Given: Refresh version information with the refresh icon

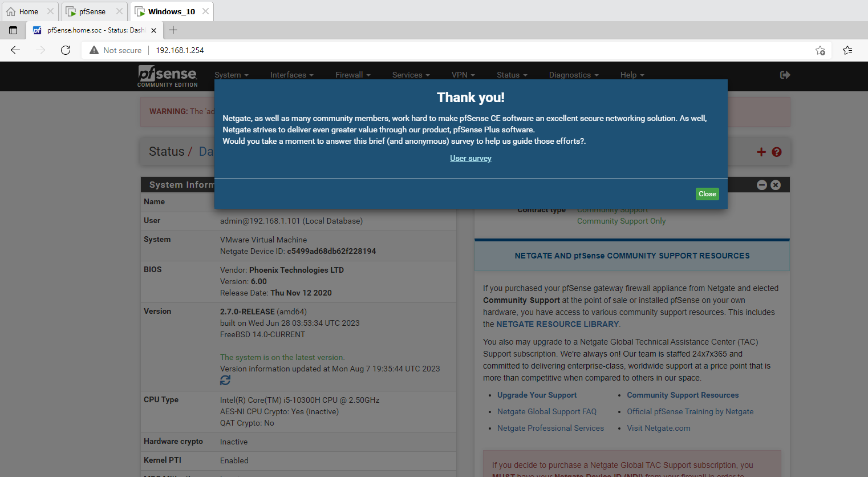Looking at the screenshot, I should tap(225, 380).
